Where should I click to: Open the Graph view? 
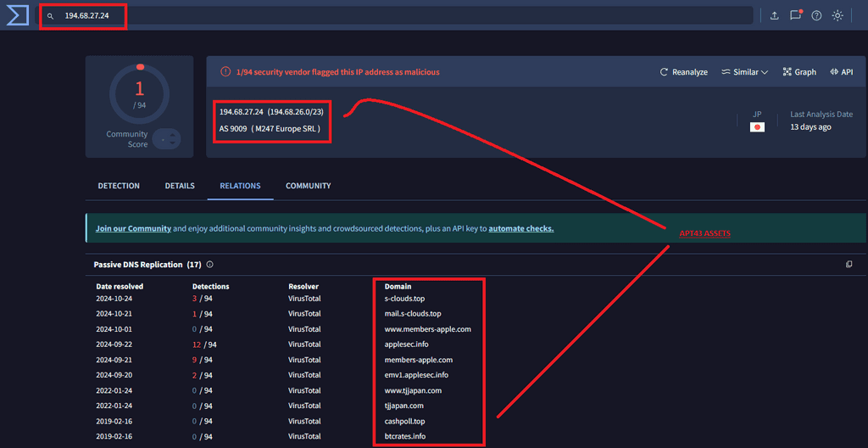(799, 72)
